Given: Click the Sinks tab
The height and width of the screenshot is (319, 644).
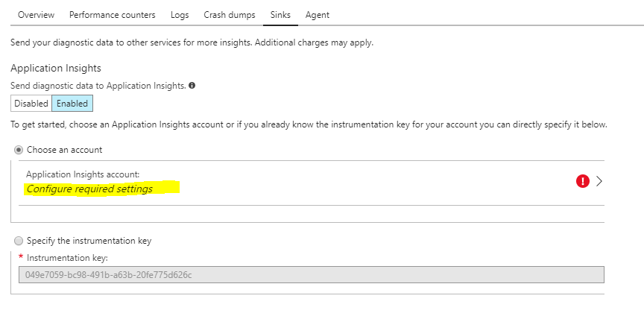Looking at the screenshot, I should pyautogui.click(x=281, y=14).
